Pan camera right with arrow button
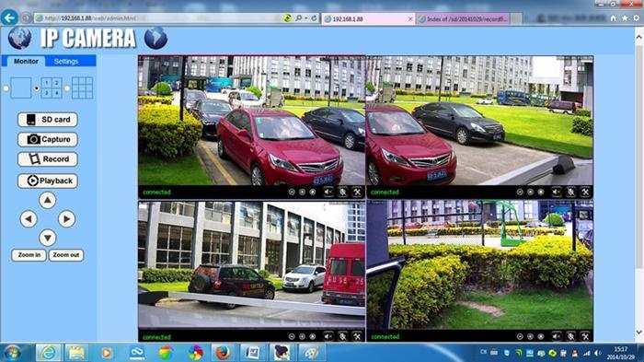Screen dimensions: 644x362 click(66, 219)
